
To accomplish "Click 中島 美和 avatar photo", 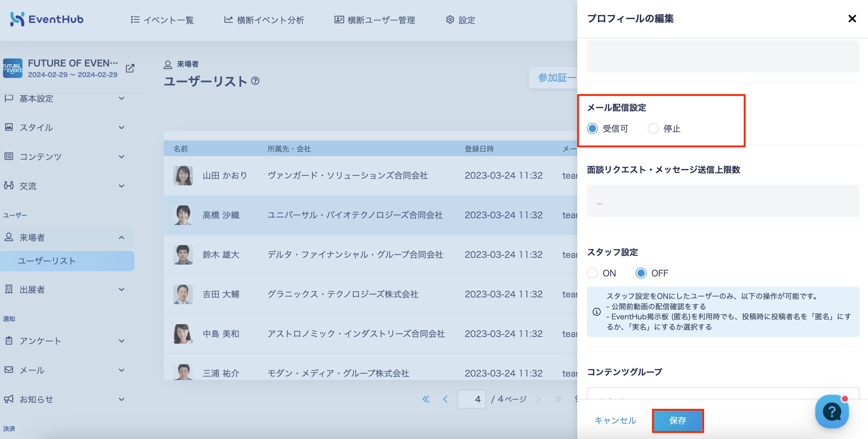I will click(x=183, y=334).
